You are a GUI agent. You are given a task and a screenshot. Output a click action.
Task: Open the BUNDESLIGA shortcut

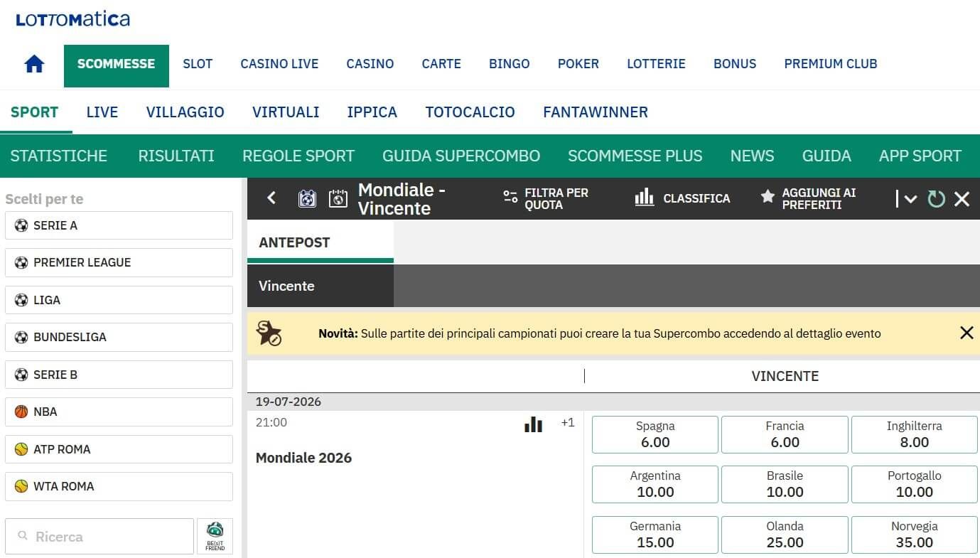tap(119, 337)
